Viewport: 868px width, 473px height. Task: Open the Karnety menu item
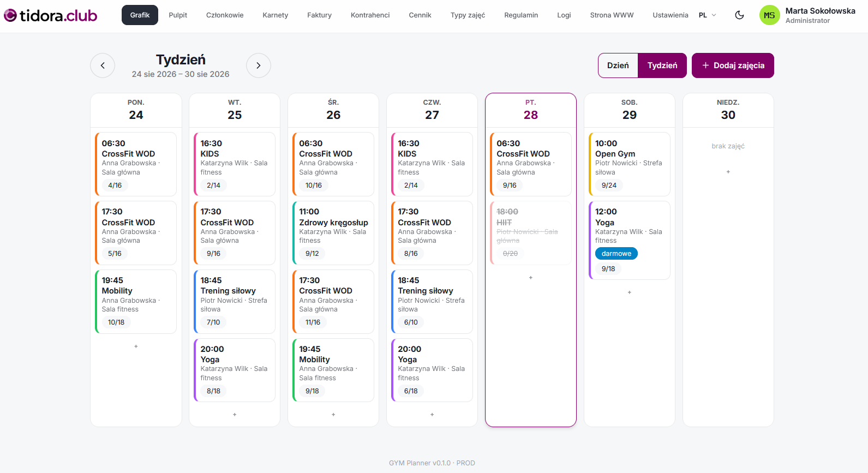[x=275, y=15]
